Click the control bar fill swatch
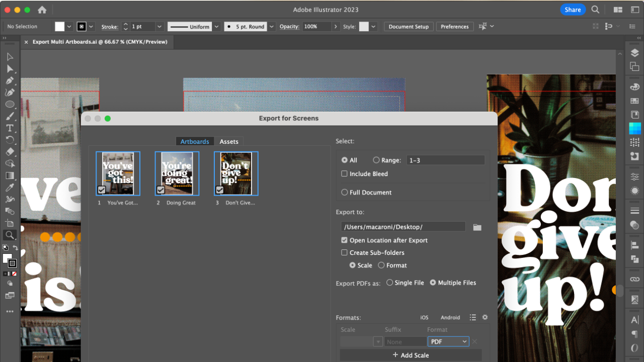644x362 pixels. [60, 27]
